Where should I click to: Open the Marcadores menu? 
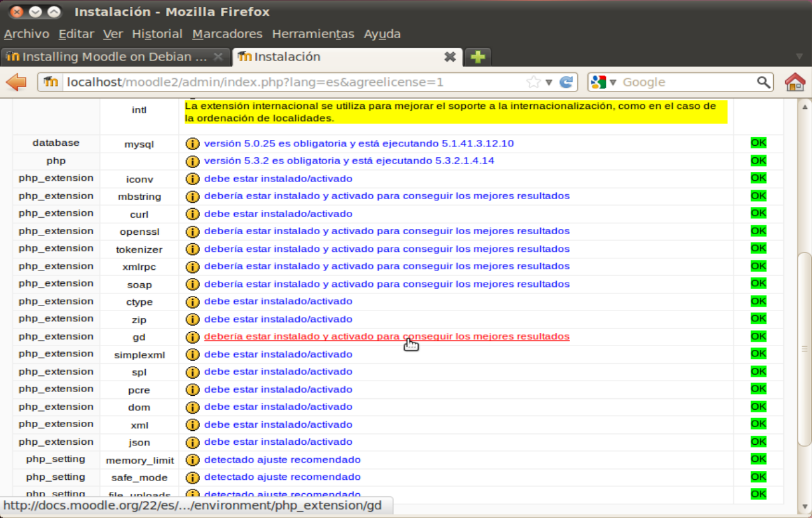(x=227, y=34)
